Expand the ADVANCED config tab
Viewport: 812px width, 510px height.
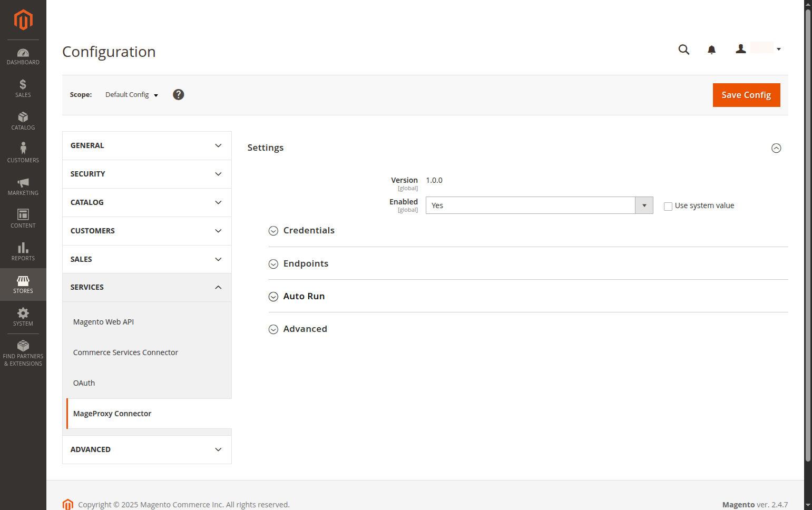point(147,449)
